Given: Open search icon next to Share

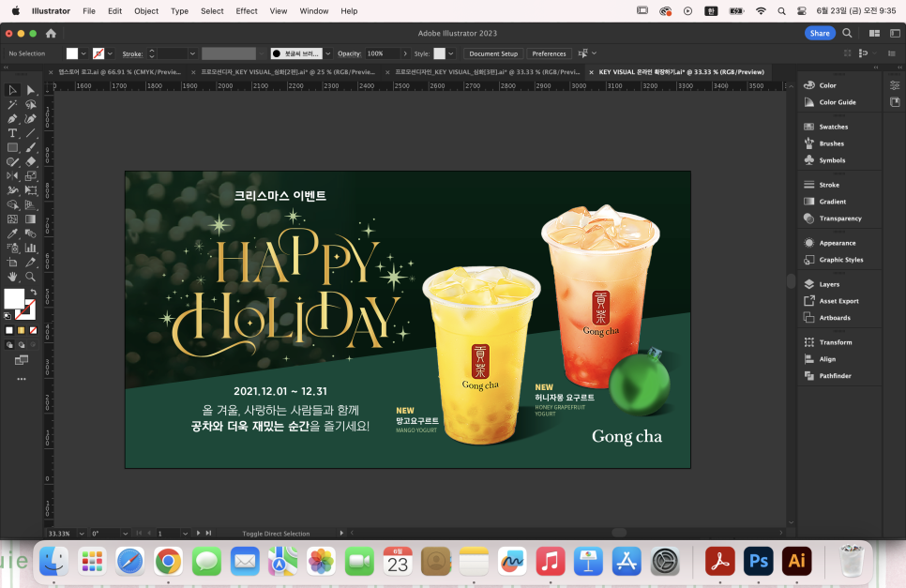Looking at the screenshot, I should click(847, 34).
